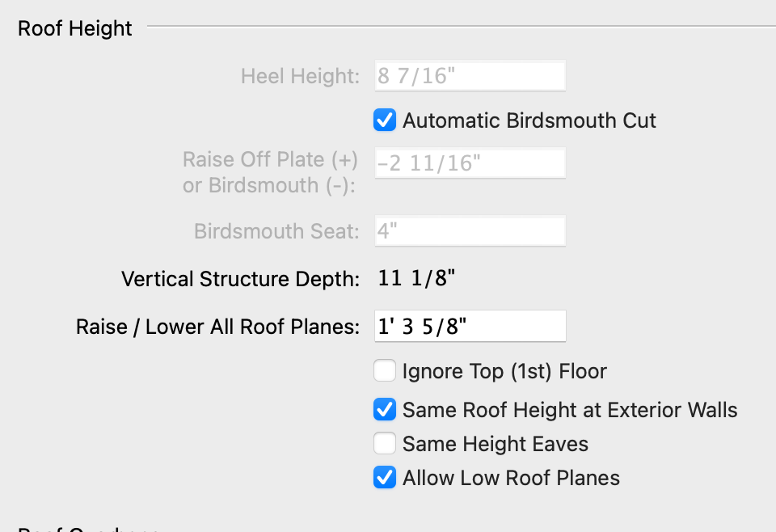
Task: Click the Allow Low Roof Planes label text
Action: coord(511,478)
